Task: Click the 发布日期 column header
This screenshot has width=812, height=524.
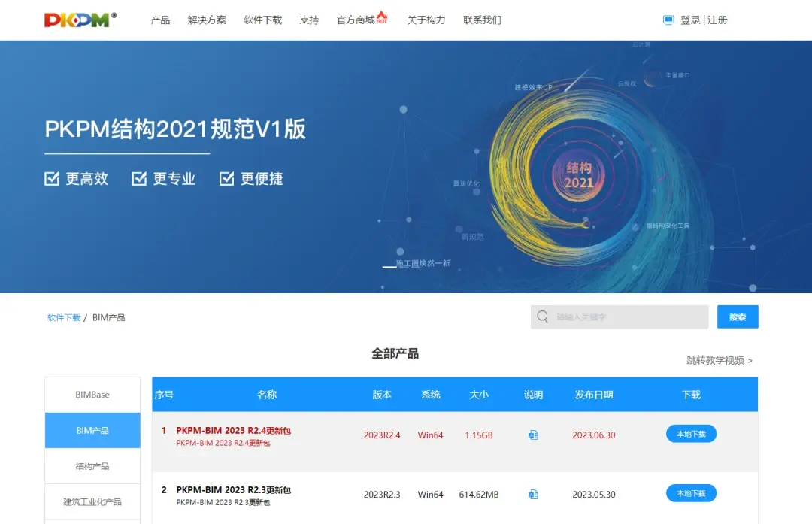Action: pyautogui.click(x=594, y=395)
